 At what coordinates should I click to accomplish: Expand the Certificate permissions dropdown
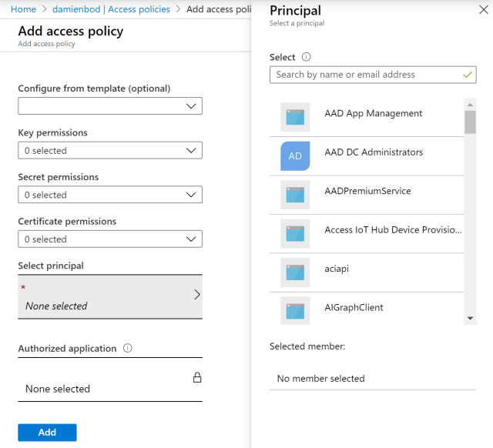coord(110,239)
